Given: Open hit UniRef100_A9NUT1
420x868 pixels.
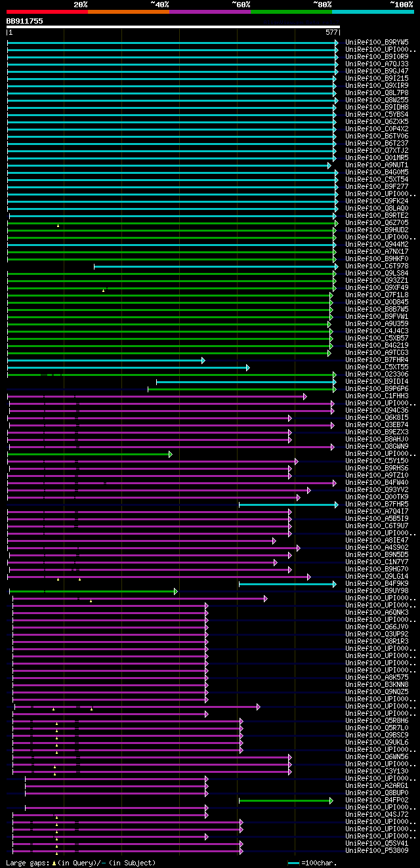Looking at the screenshot, I should (377, 165).
